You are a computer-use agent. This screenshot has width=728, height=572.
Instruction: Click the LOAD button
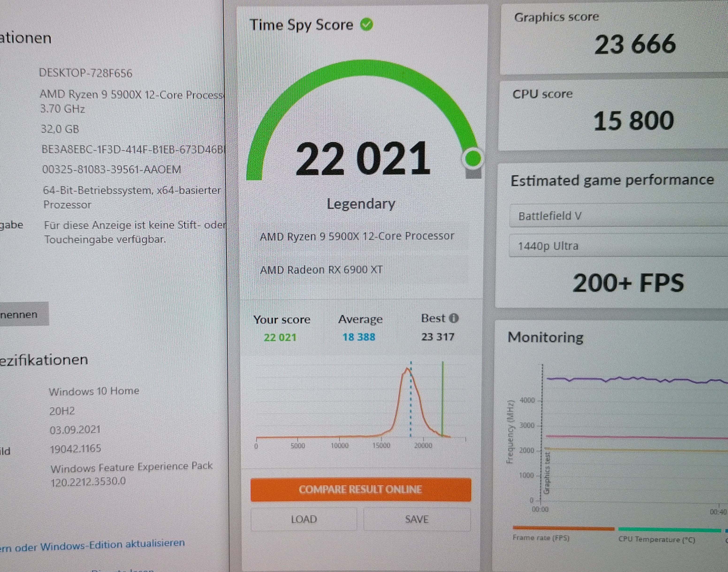click(x=304, y=519)
